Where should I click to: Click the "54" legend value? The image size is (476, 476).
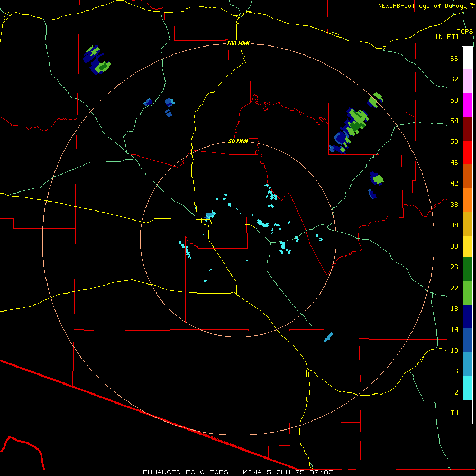[x=454, y=121]
